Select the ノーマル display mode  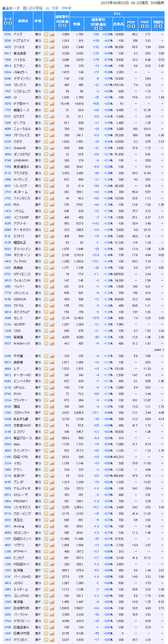tap(35, 8)
